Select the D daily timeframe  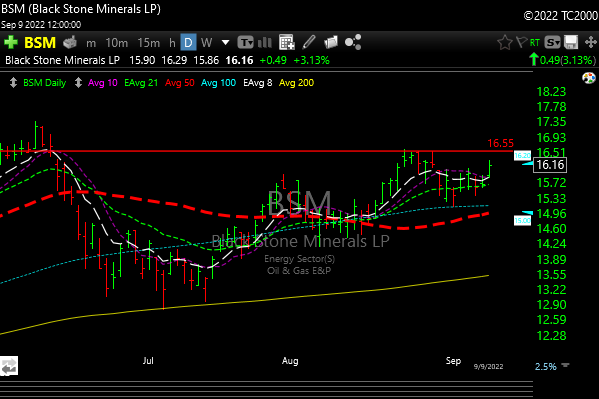[188, 42]
